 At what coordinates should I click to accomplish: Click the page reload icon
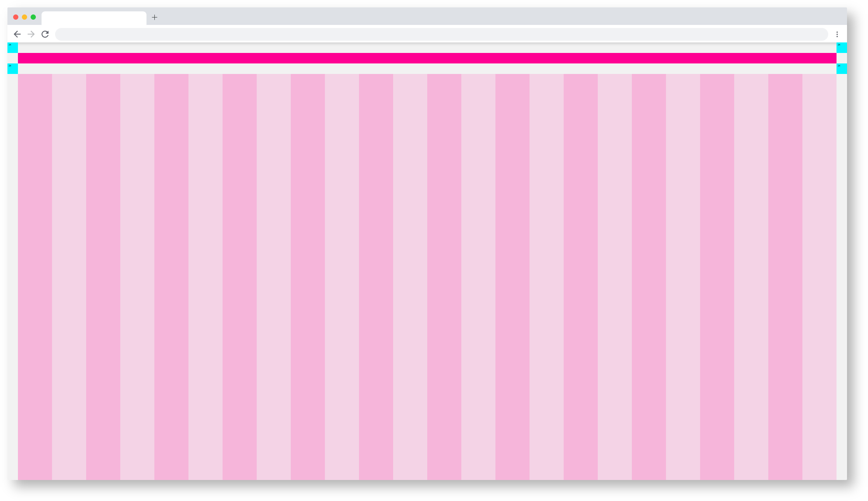pyautogui.click(x=45, y=34)
